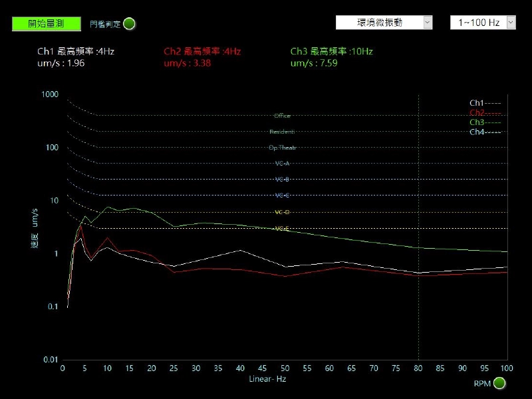Click the green lamp beside 閥檻判定

pyautogui.click(x=128, y=23)
